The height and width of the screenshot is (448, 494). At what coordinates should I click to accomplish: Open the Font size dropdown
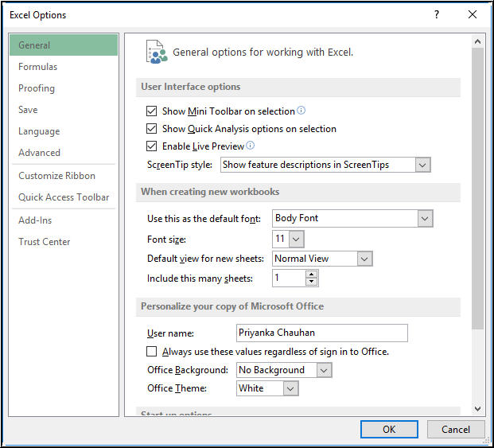(296, 240)
